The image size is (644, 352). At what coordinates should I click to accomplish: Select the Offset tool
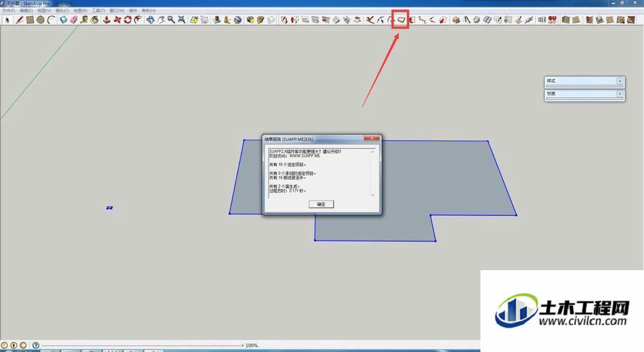click(x=138, y=20)
